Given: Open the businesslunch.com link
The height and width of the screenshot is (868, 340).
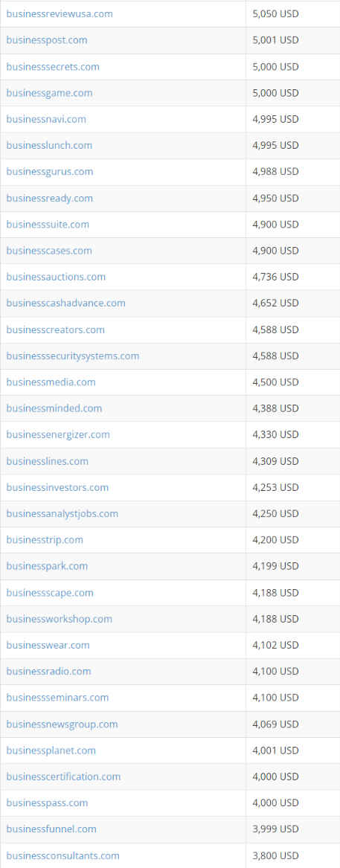Looking at the screenshot, I should point(49,146).
